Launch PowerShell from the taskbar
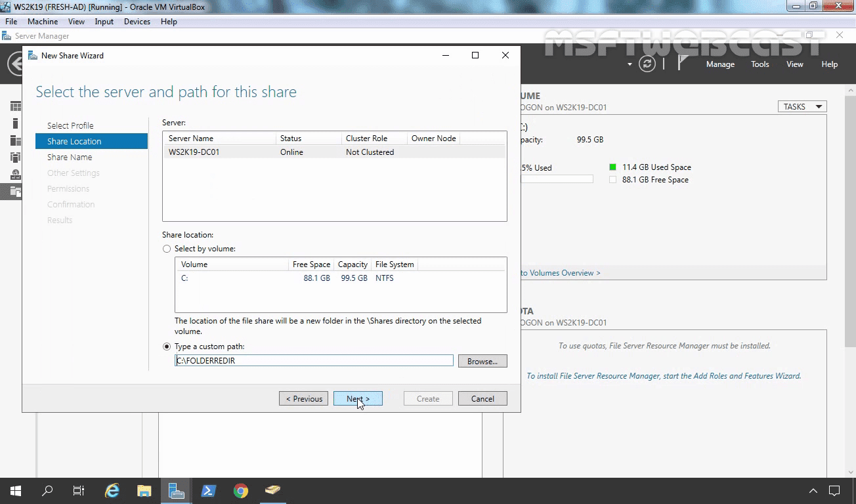Screen dimensions: 856x504 (x=209, y=491)
